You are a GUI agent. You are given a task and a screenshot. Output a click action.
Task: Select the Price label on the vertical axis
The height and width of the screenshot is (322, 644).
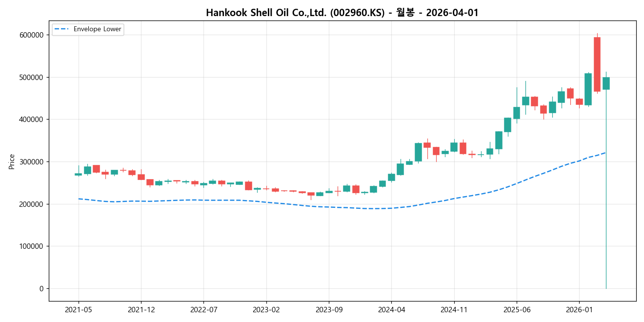click(13, 162)
